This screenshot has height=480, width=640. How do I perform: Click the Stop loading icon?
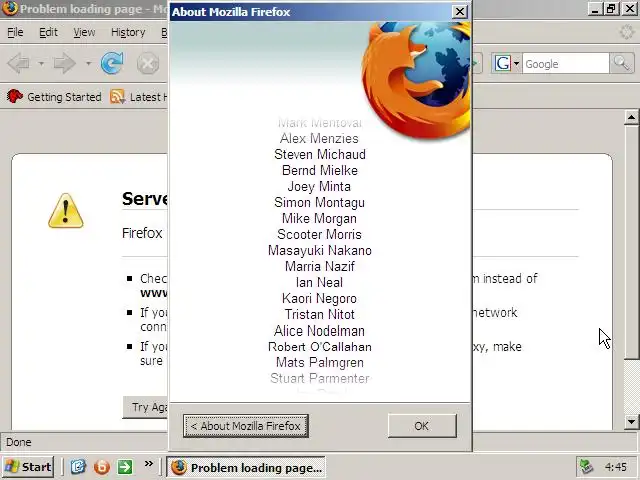148,63
